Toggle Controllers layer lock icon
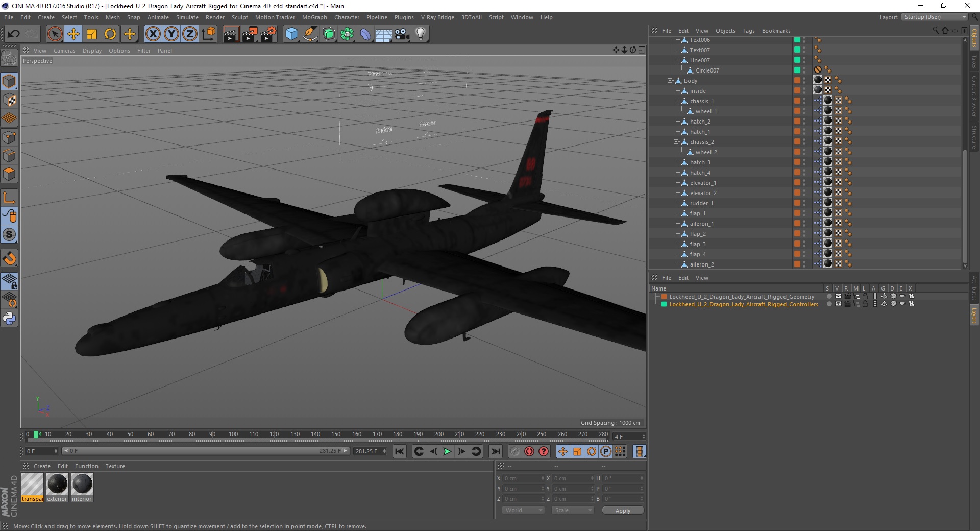 pyautogui.click(x=866, y=304)
